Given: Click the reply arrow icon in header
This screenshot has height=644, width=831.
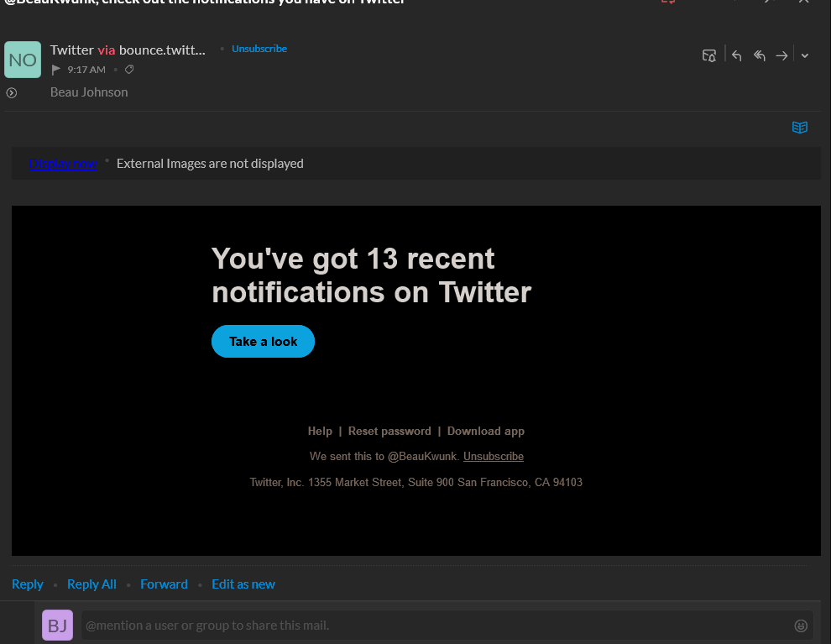Looking at the screenshot, I should 736,55.
